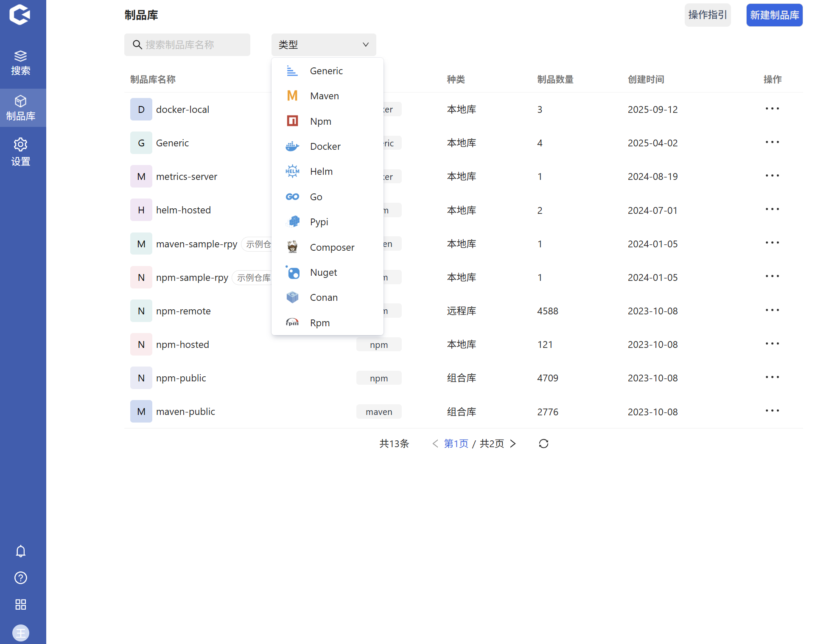This screenshot has height=644, width=826.
Task: Select Docker from the type list
Action: click(325, 146)
